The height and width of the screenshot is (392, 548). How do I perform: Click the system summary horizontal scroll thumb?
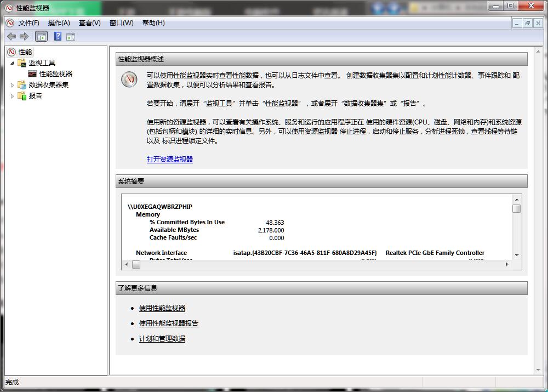[136, 264]
